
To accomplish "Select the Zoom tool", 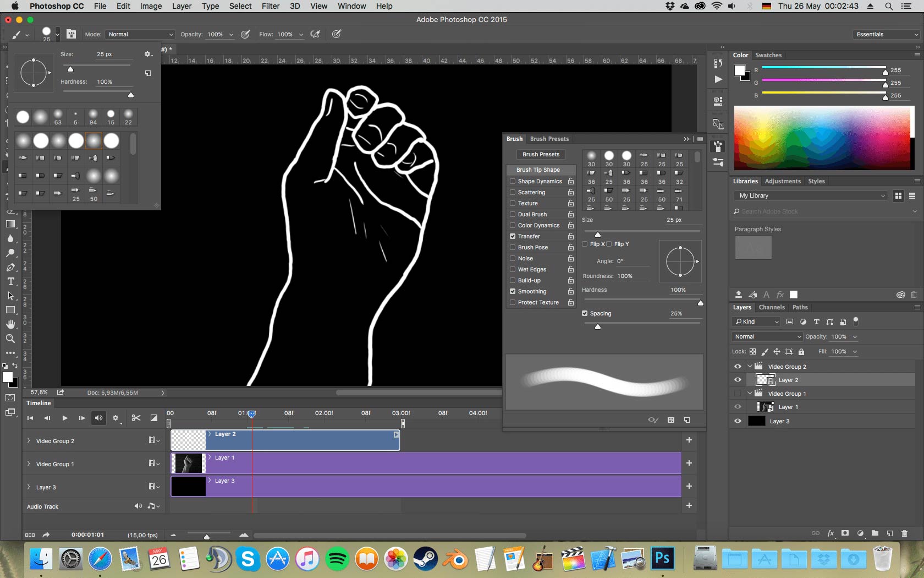I will 10,339.
